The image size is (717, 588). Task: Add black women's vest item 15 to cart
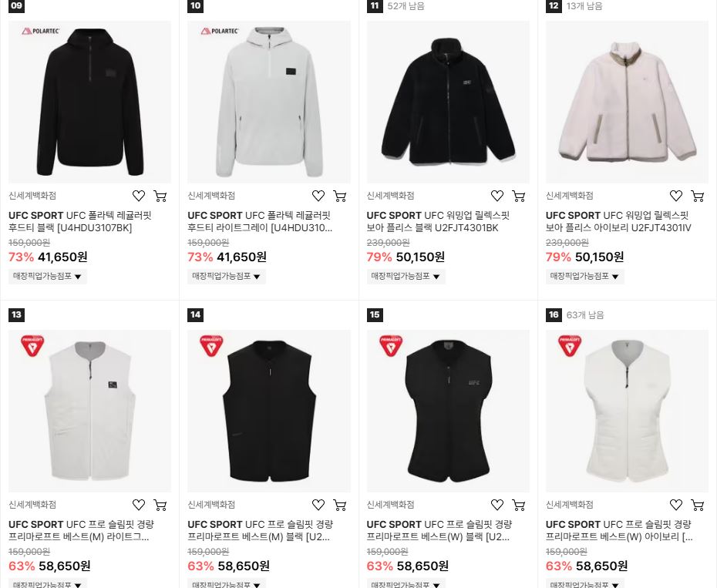pyautogui.click(x=519, y=505)
